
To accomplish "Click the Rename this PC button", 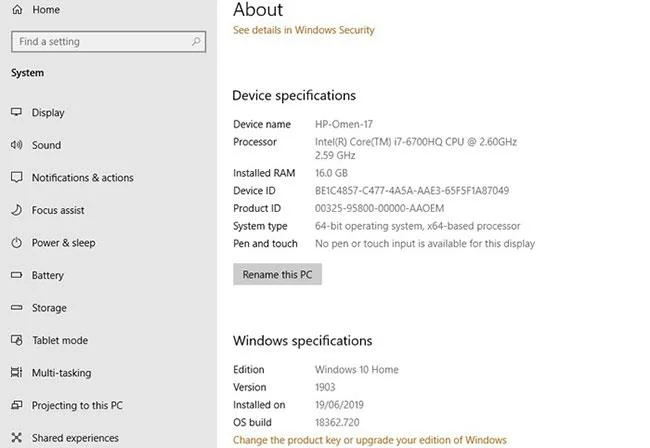I will [277, 274].
